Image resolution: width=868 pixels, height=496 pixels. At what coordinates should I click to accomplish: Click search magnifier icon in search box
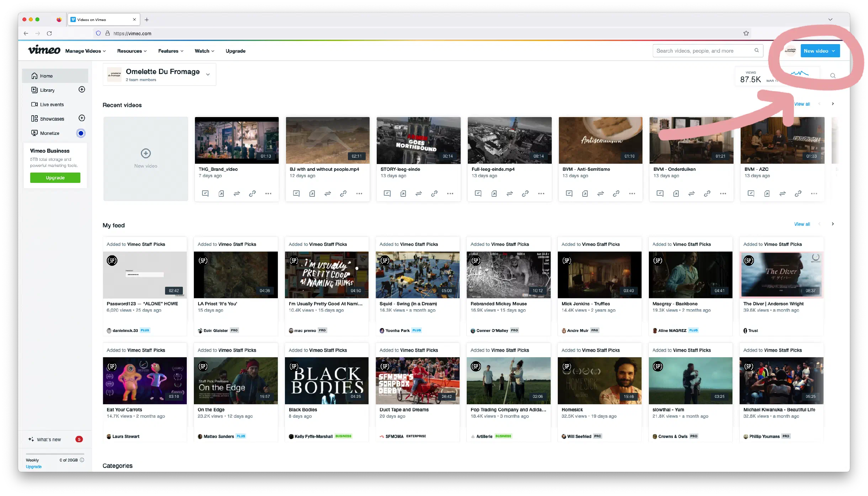click(757, 51)
